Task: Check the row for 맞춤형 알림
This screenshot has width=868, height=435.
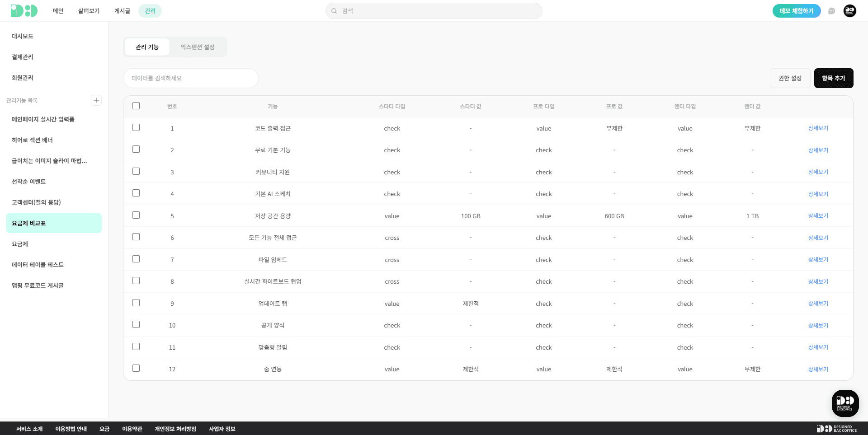Action: point(136,346)
